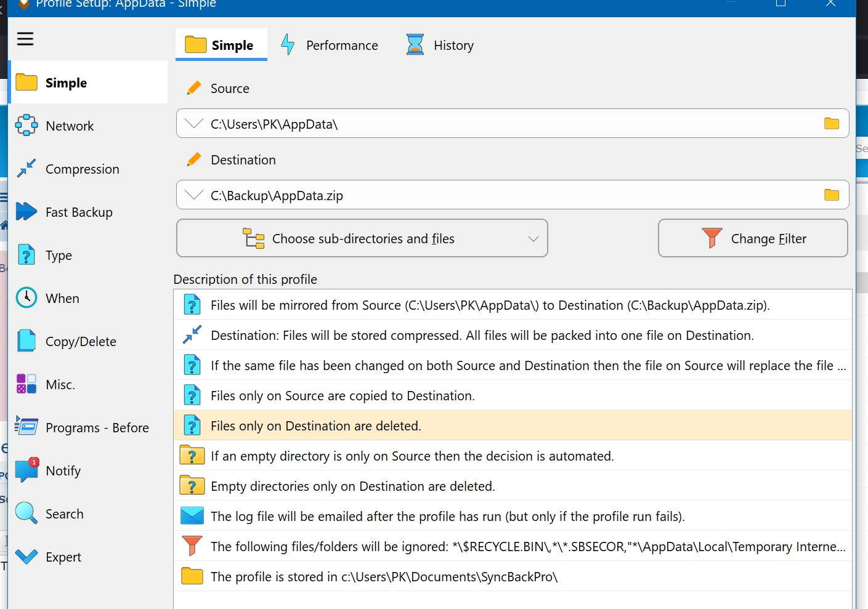Viewport: 868px width, 609px height.
Task: Click the Performance lightning bolt icon
Action: coord(288,44)
